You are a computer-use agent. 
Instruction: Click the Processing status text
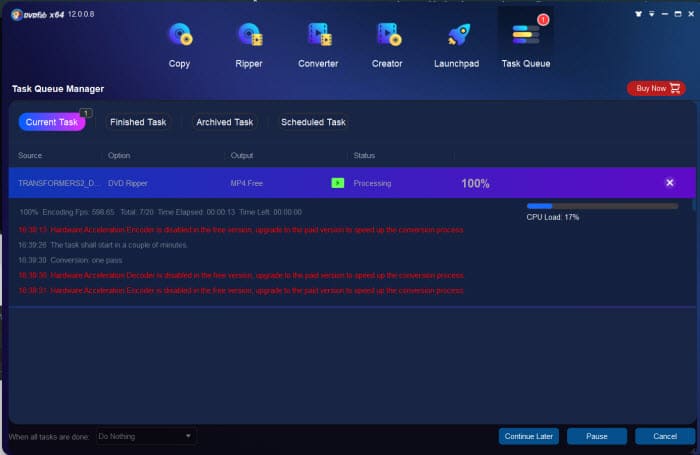pos(372,183)
